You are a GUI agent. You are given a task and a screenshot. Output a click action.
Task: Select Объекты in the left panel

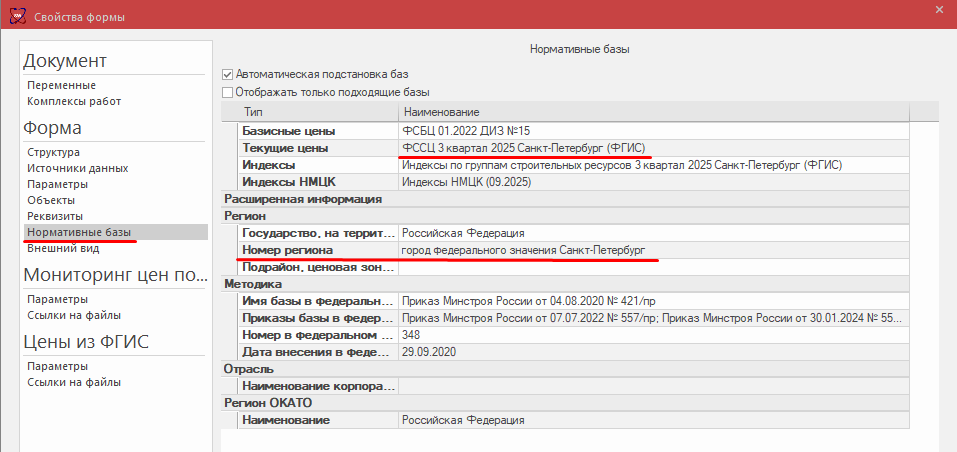(x=51, y=200)
